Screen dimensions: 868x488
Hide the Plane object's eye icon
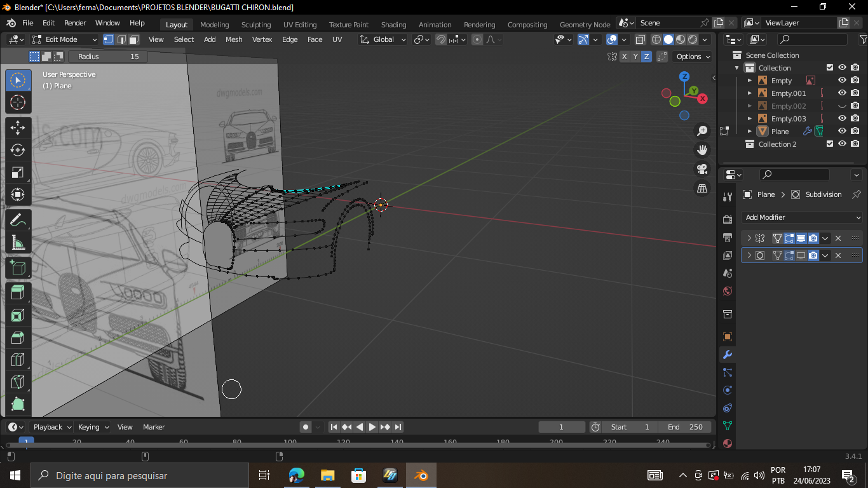[x=842, y=131]
